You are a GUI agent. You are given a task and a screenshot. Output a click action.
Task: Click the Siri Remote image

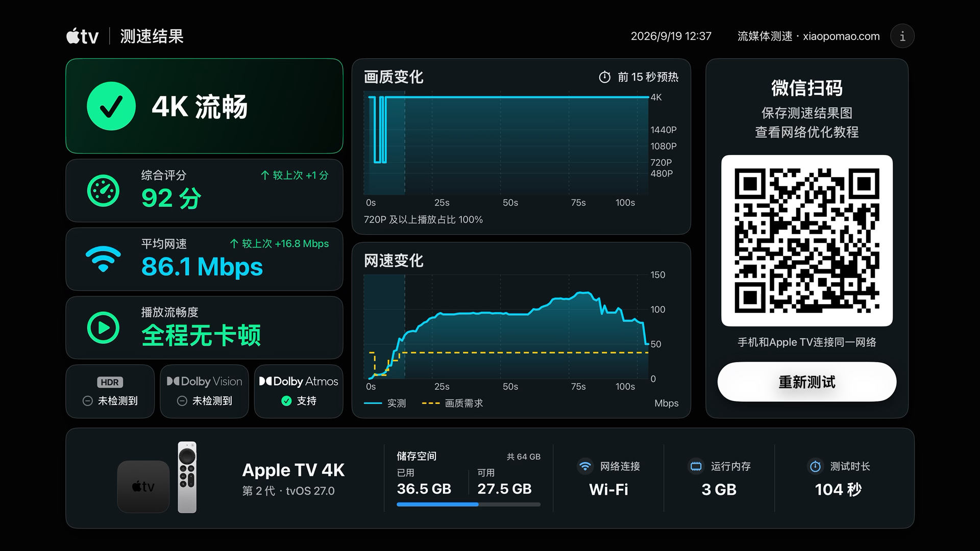[187, 477]
